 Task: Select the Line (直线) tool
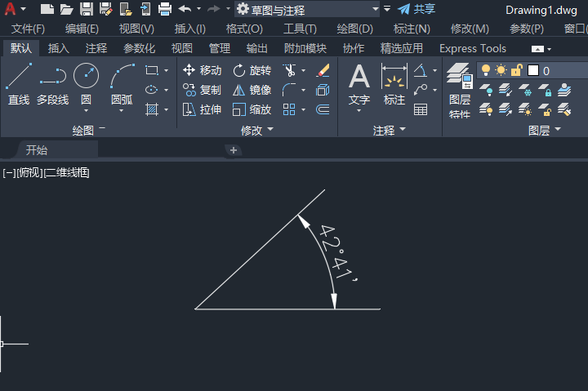[x=19, y=83]
